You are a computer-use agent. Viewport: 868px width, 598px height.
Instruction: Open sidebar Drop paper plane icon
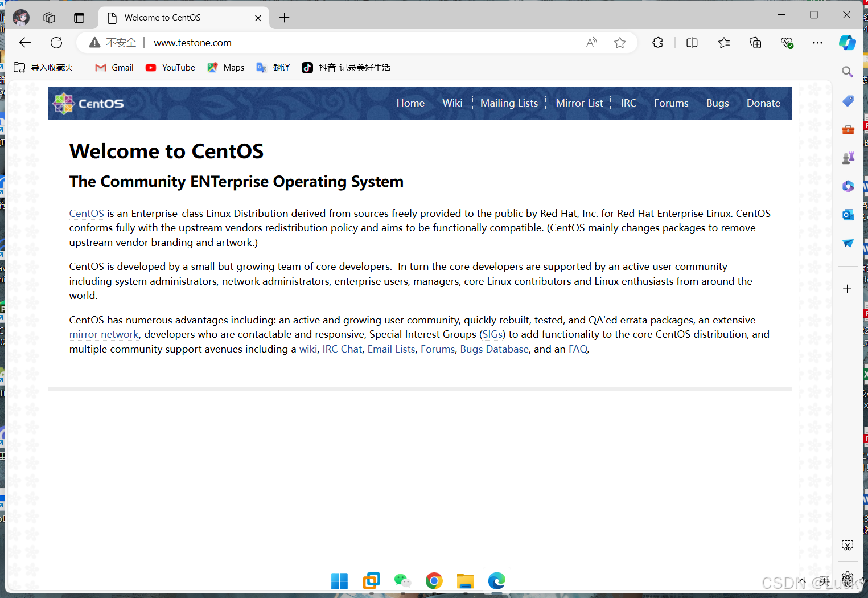(848, 243)
